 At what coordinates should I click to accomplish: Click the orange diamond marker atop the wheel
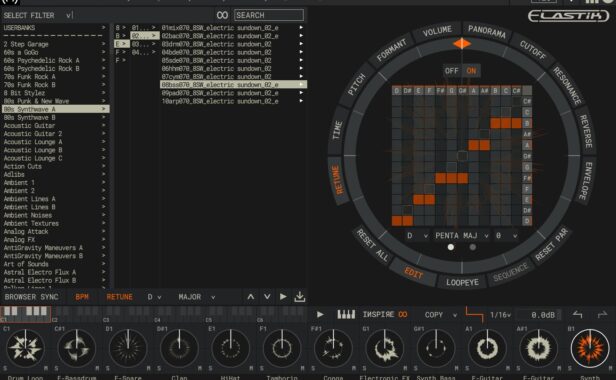tap(462, 44)
